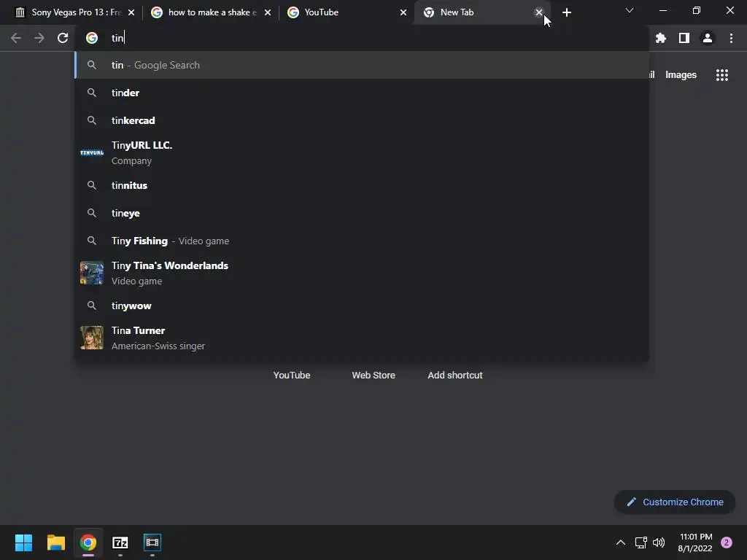Open the YouTube shortcut
Image resolution: width=747 pixels, height=560 pixels.
pos(292,376)
